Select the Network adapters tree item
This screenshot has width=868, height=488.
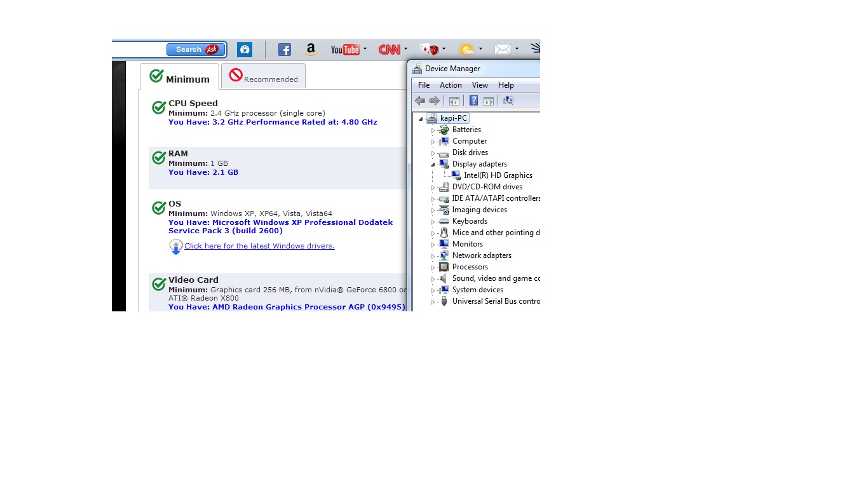click(x=482, y=255)
